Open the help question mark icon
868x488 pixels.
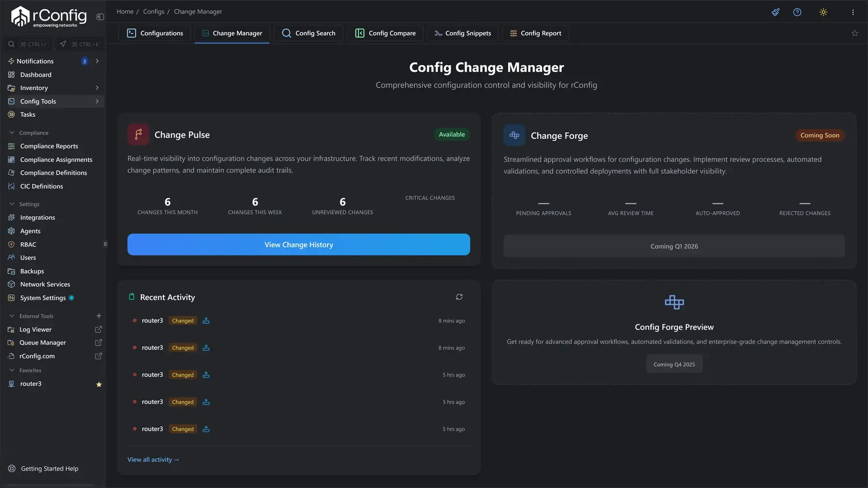click(x=797, y=12)
